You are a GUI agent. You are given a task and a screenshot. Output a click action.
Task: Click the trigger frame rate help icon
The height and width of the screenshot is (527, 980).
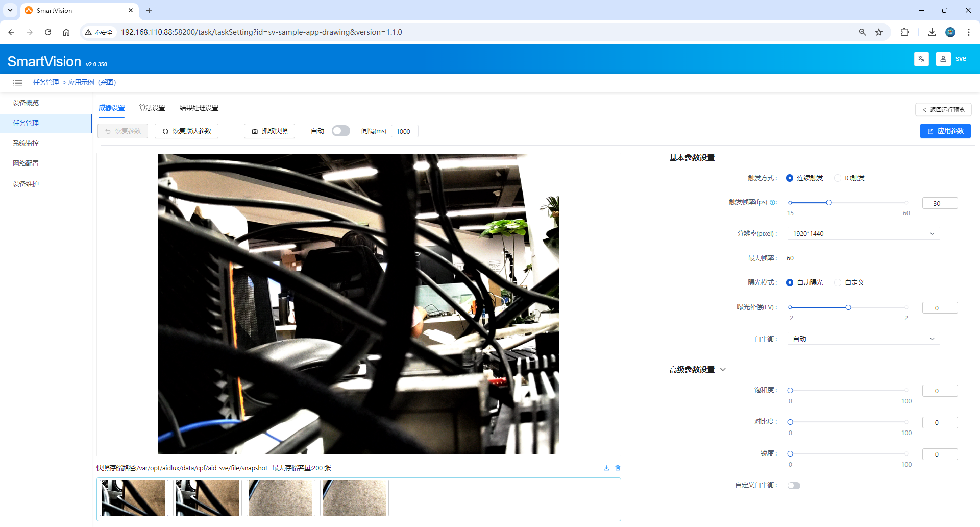(772, 202)
